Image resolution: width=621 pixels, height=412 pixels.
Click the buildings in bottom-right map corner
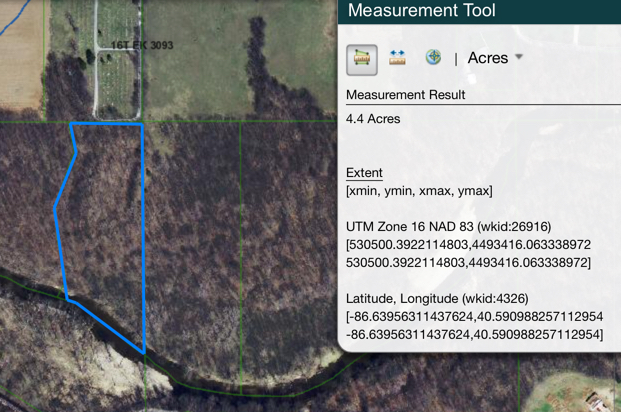[595, 398]
